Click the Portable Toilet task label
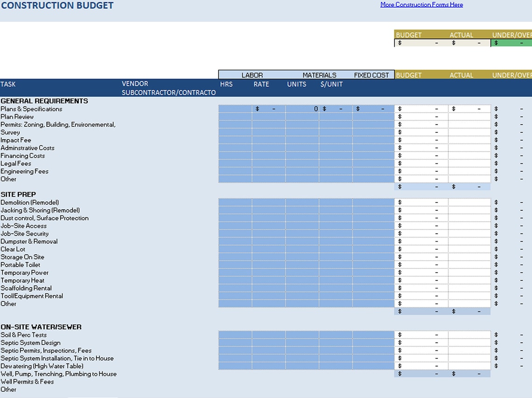 (20, 265)
